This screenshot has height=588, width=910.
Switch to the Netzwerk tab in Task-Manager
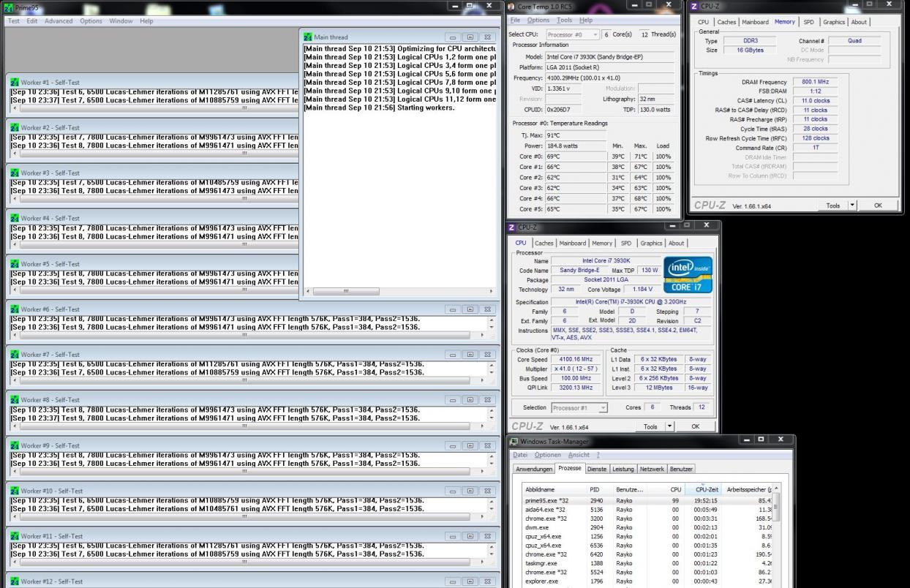point(653,469)
